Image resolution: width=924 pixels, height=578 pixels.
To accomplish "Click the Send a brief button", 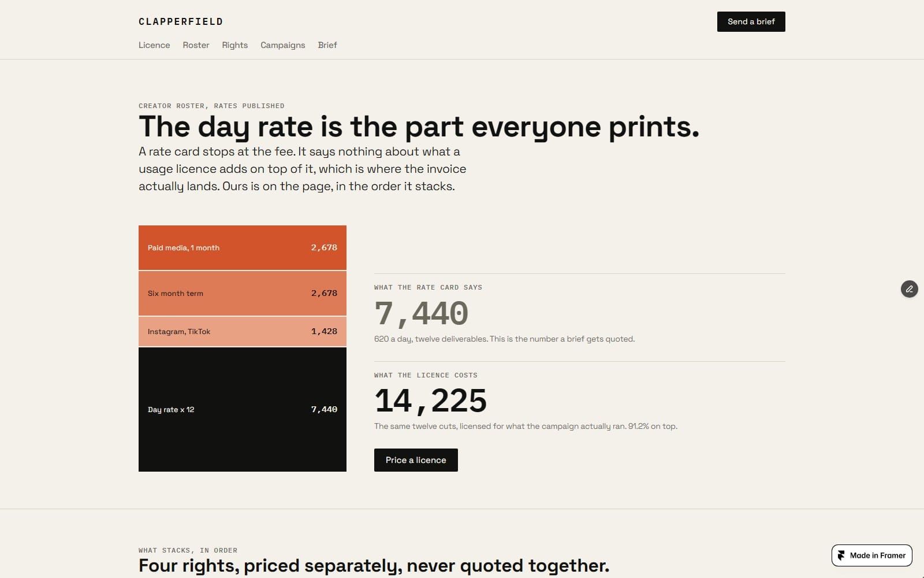I will (751, 21).
